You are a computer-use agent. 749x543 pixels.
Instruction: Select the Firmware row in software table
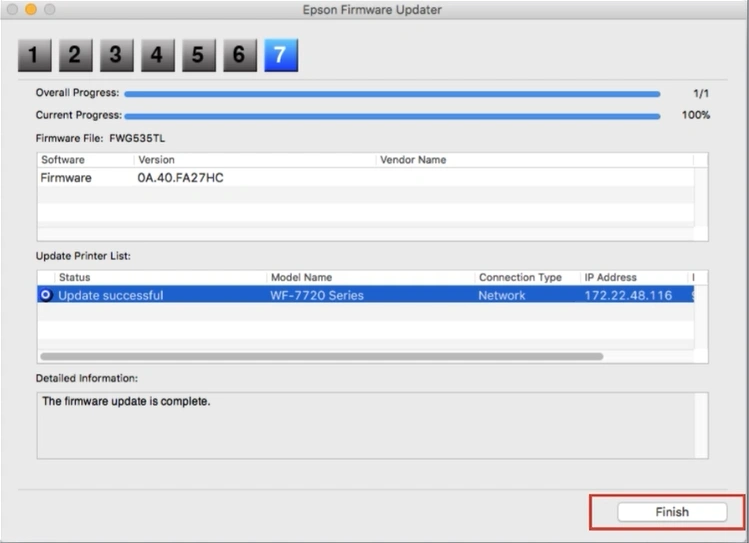[200, 178]
